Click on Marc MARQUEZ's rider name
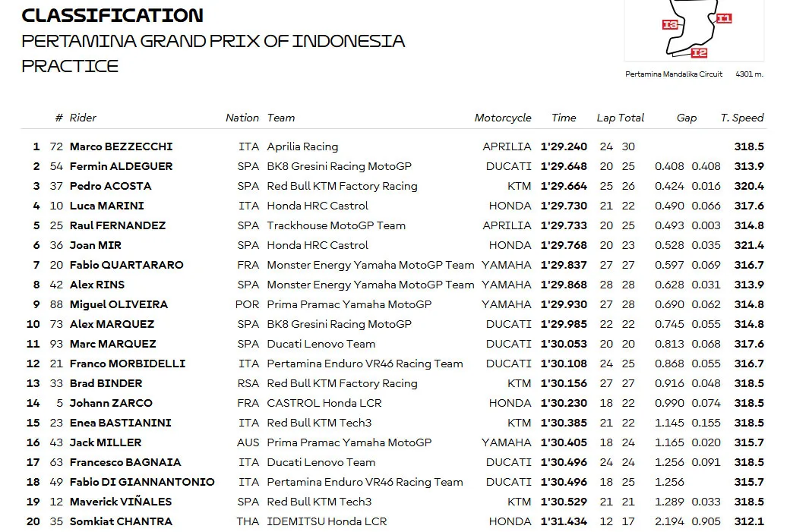The height and width of the screenshot is (532, 790). (x=112, y=344)
